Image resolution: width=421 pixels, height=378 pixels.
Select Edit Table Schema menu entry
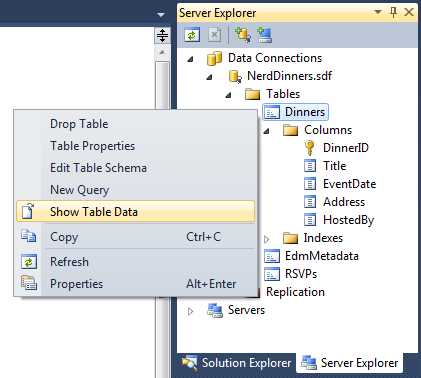click(136, 168)
